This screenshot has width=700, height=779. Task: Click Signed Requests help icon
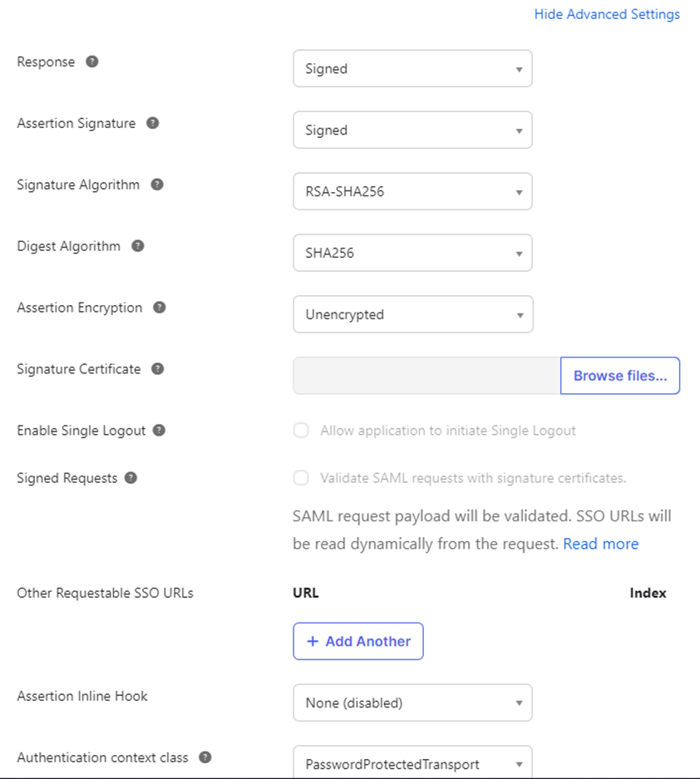[x=131, y=478]
